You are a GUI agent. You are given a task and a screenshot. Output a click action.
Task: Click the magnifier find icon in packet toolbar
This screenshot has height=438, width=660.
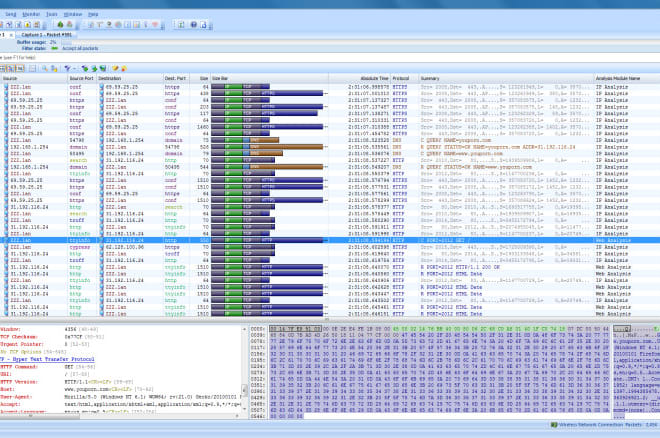click(45, 69)
